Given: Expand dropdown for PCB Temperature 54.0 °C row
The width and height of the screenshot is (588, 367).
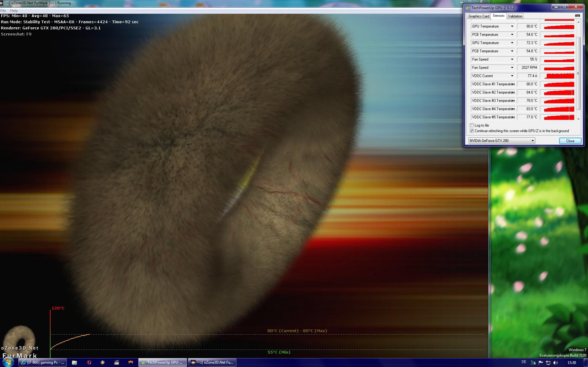Looking at the screenshot, I should tap(512, 35).
